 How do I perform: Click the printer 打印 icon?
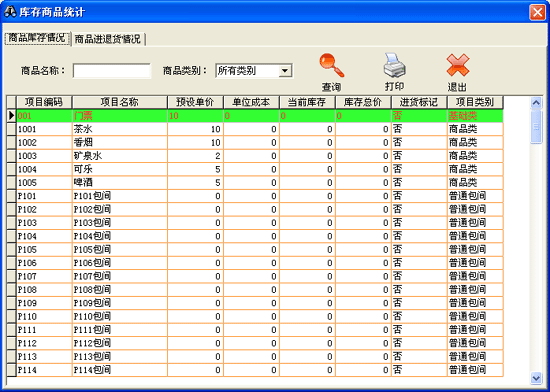394,65
